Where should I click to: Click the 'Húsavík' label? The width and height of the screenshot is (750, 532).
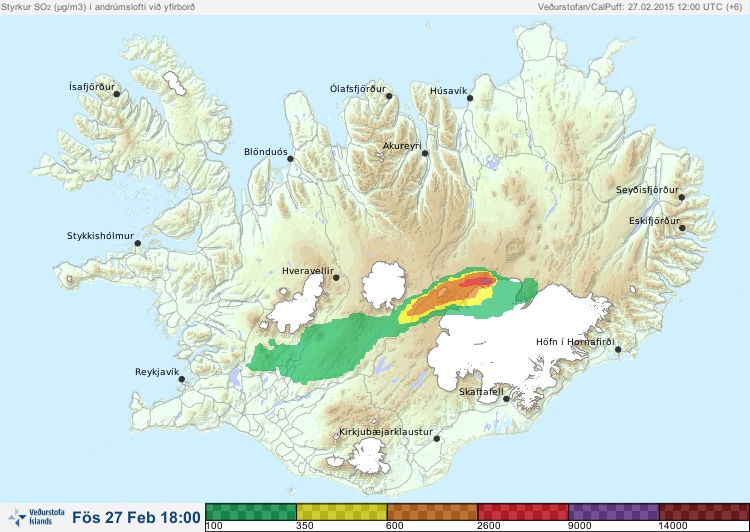tap(448, 91)
